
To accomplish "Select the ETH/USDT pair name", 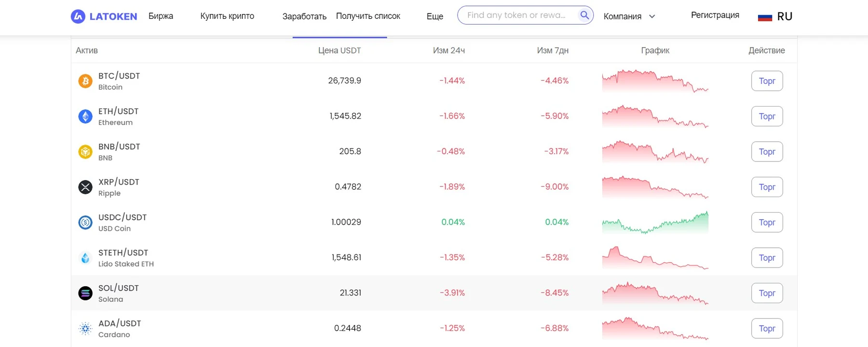I will pyautogui.click(x=119, y=111).
